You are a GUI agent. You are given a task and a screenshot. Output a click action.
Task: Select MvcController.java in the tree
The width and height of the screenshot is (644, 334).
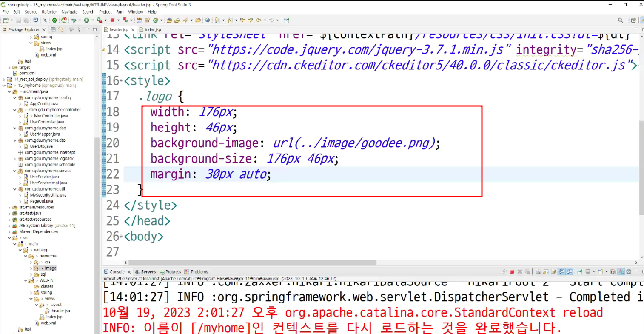[51, 116]
